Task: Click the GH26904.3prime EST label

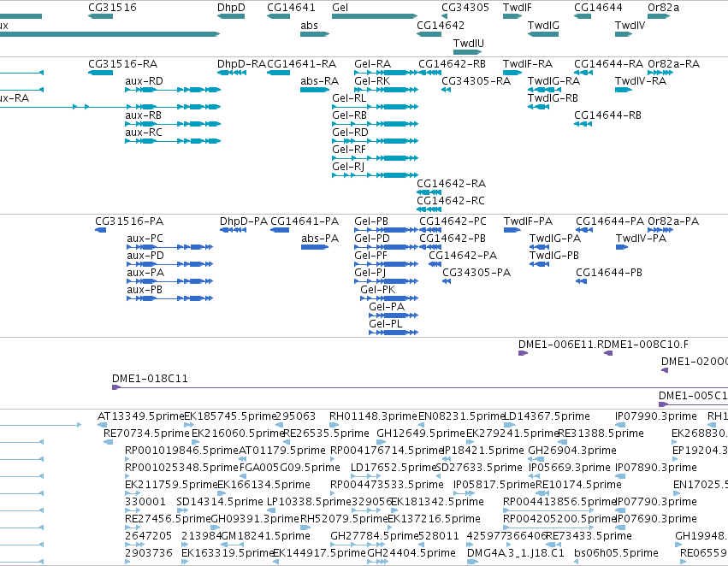Action: point(572,451)
